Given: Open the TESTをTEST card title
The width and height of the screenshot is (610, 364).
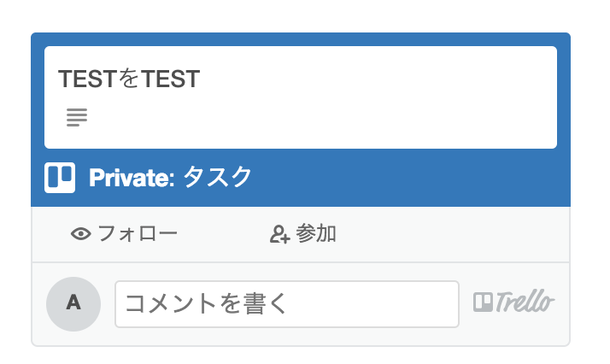Looking at the screenshot, I should pos(129,79).
